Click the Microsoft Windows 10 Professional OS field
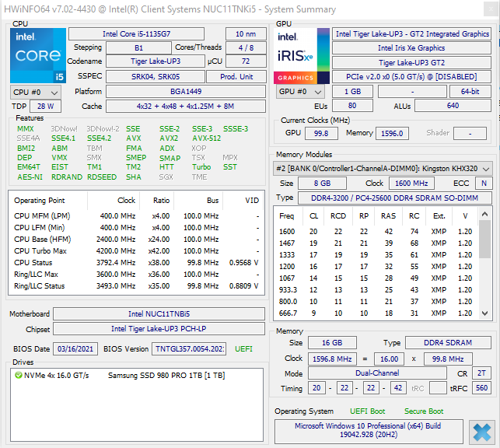Screen dimensions: 500x448 (369, 430)
